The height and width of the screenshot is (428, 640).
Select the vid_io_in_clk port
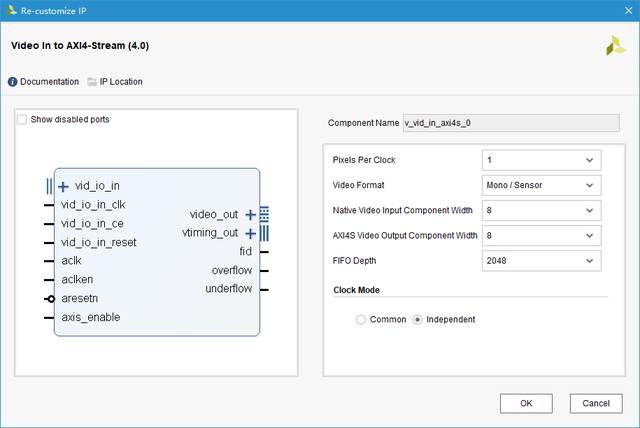[x=93, y=205]
